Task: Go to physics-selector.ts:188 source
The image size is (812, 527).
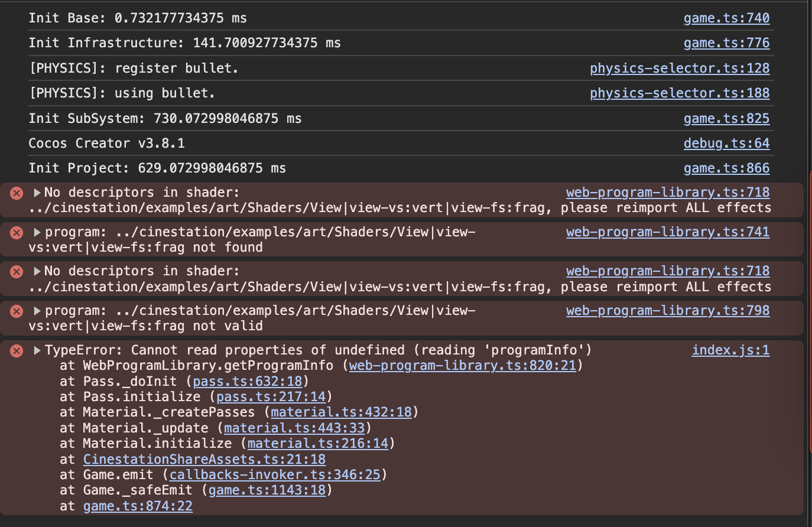Action: click(x=680, y=93)
